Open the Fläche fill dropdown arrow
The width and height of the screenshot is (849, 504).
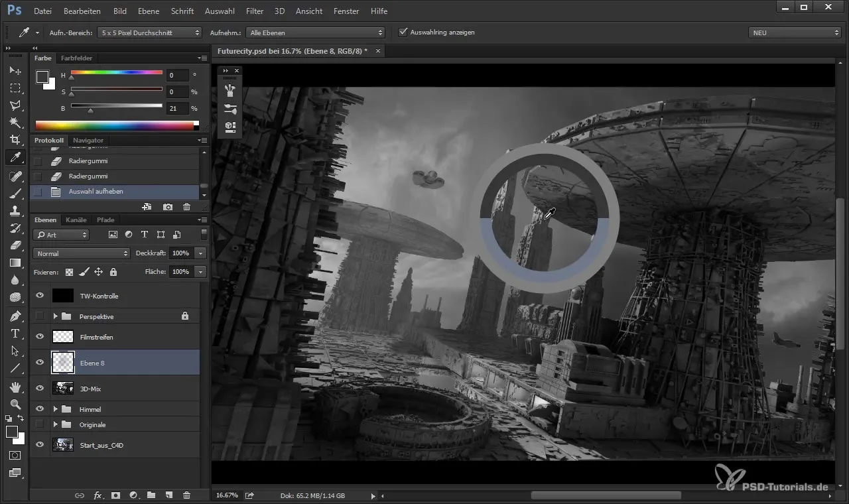200,271
